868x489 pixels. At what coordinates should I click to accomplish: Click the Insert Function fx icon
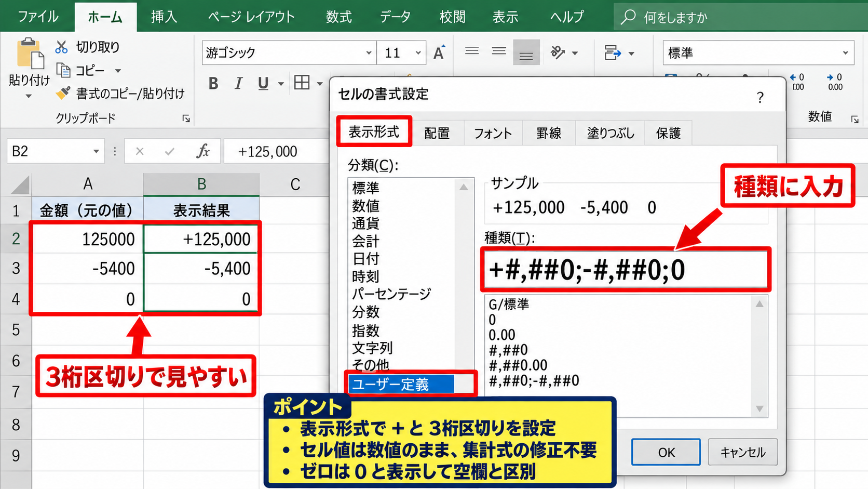pos(203,151)
